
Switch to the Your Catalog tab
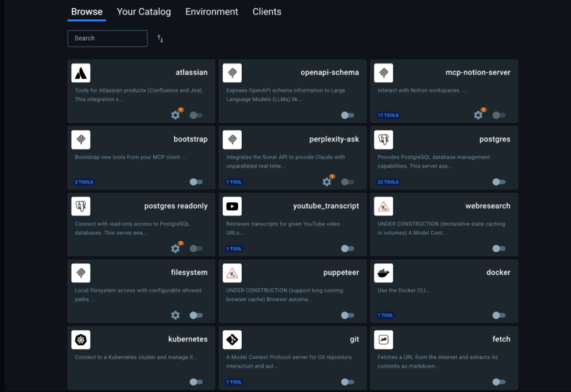(x=143, y=12)
